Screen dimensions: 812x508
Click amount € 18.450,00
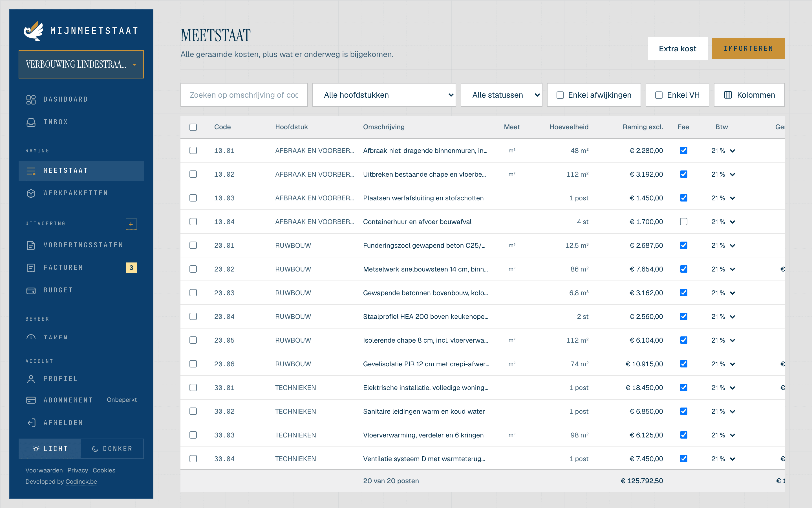point(644,388)
